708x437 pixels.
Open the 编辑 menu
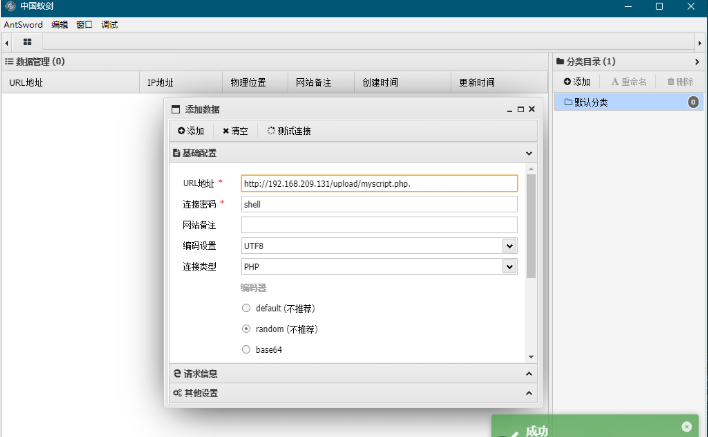(x=59, y=25)
